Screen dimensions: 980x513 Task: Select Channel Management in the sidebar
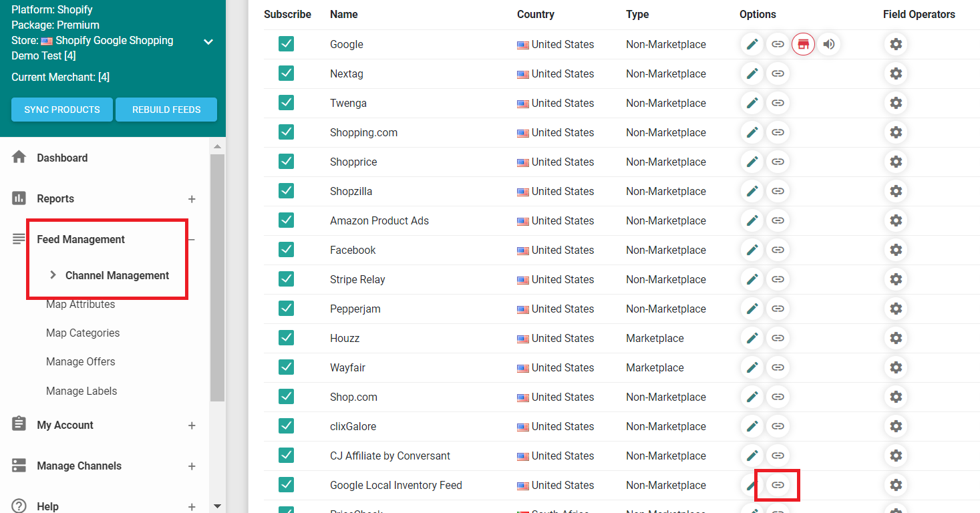(117, 275)
